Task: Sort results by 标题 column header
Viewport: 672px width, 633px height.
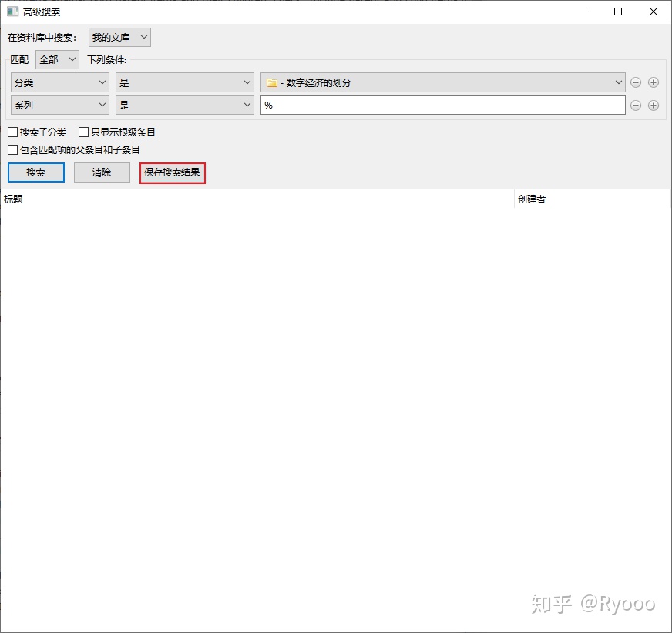Action: click(x=257, y=199)
